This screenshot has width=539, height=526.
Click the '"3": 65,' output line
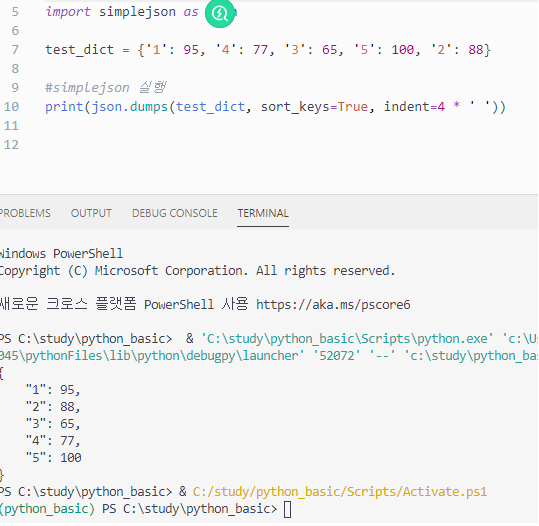point(53,424)
